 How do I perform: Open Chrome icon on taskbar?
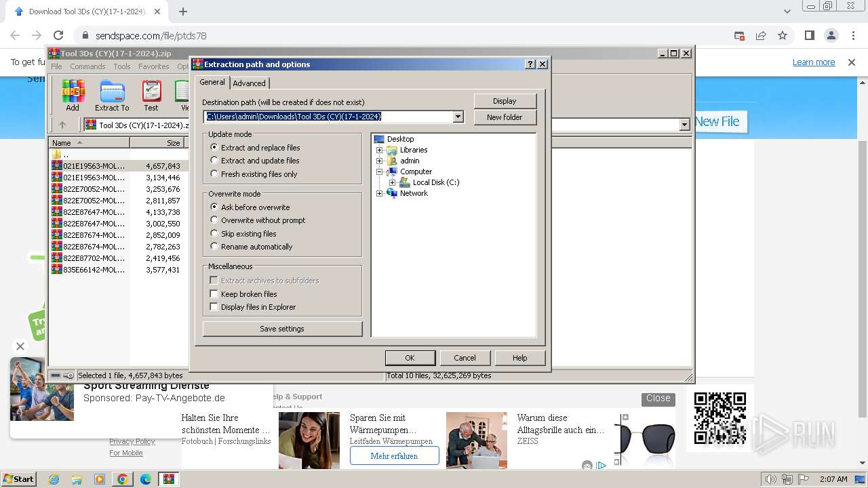click(x=123, y=479)
